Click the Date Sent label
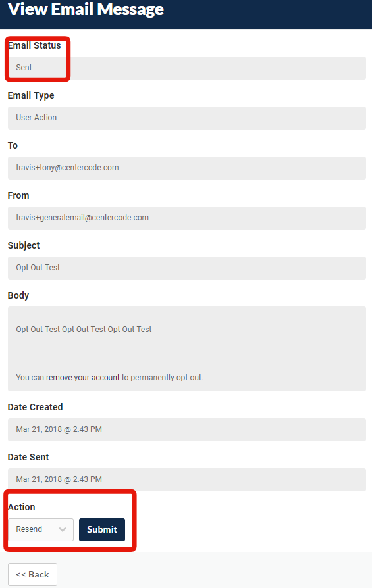The image size is (372, 588). [x=28, y=457]
